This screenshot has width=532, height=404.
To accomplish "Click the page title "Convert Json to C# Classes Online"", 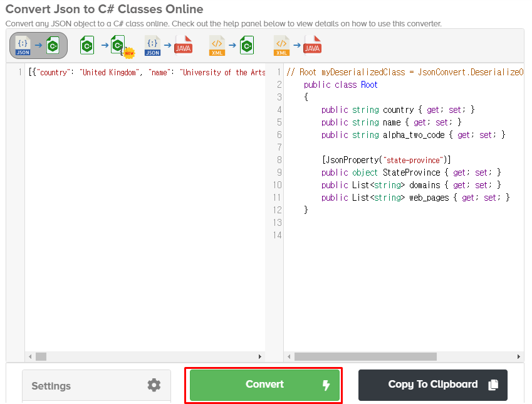I will [105, 9].
